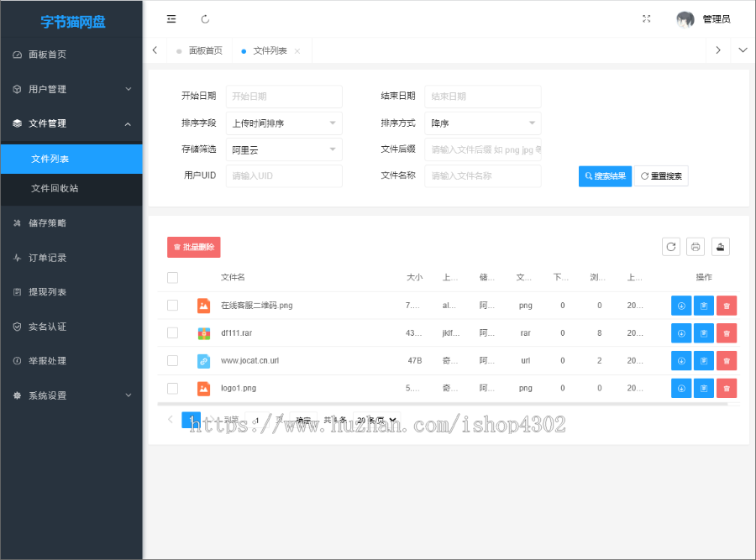Click the 搜索结果 search button
Screen dimensions: 756x560
605,176
